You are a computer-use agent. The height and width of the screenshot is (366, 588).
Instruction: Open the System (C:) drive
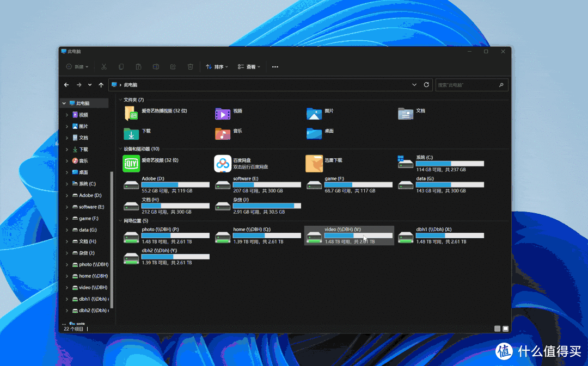coord(405,163)
